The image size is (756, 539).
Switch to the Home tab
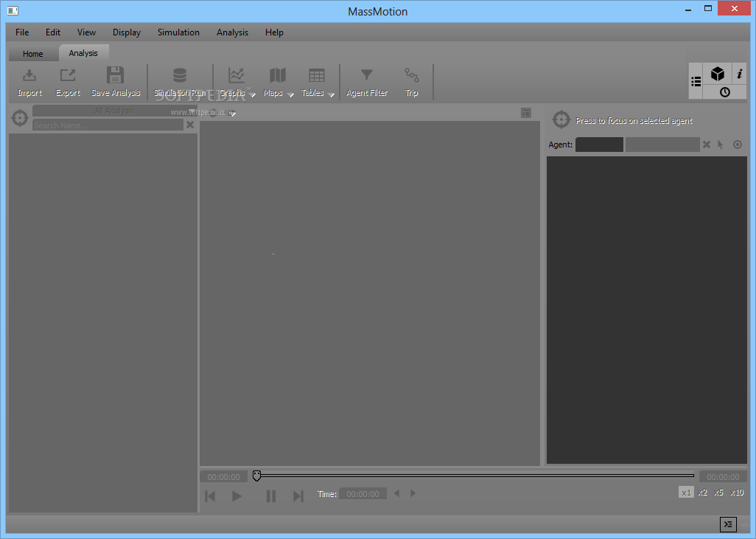[x=32, y=54]
